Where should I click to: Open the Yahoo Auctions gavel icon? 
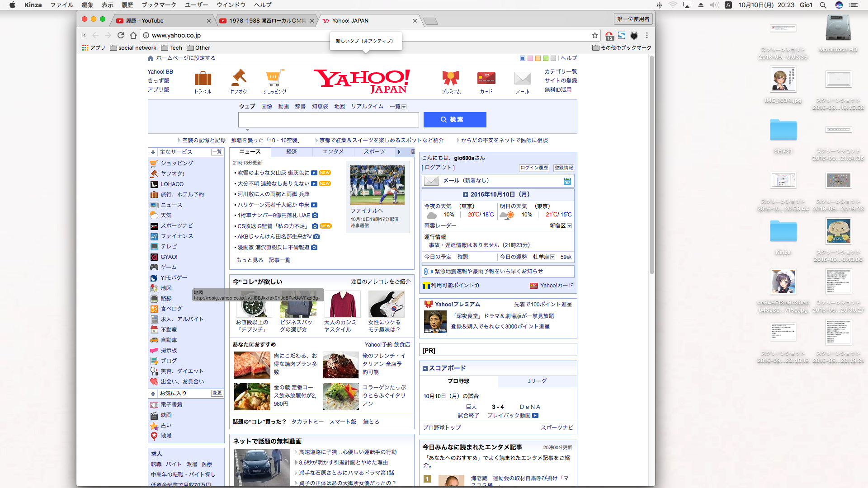tap(239, 78)
